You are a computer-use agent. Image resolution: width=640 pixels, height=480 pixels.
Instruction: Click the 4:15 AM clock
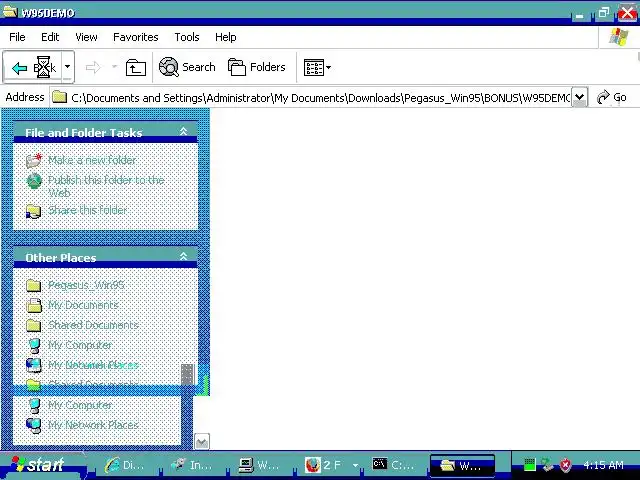coord(603,465)
